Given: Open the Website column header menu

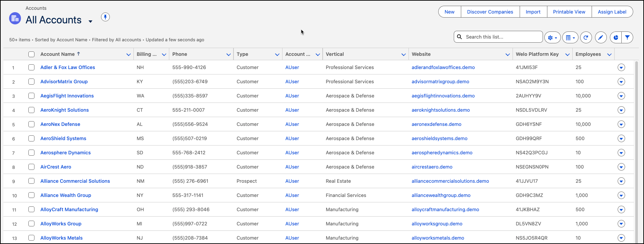Looking at the screenshot, I should [507, 54].
